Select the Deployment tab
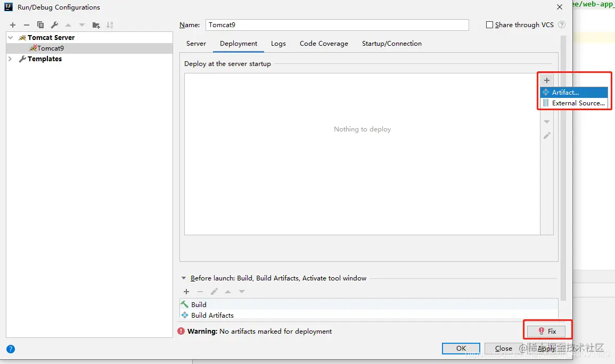The image size is (615, 364). click(x=239, y=44)
